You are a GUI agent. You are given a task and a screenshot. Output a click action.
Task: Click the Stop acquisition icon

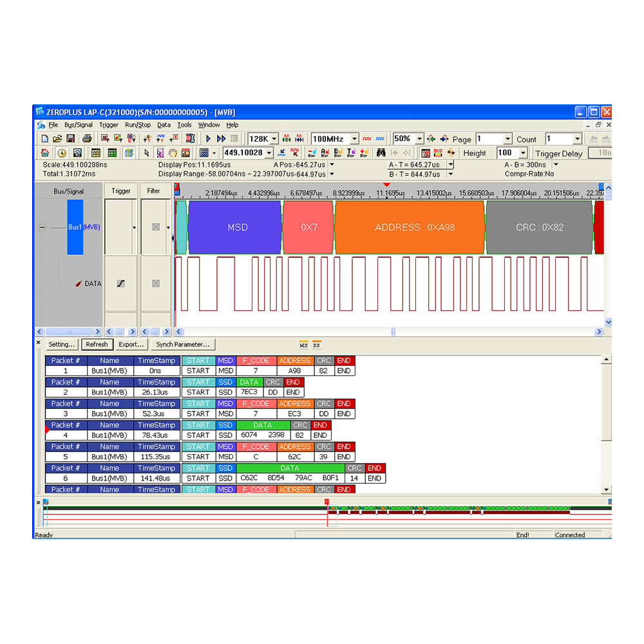pyautogui.click(x=235, y=138)
